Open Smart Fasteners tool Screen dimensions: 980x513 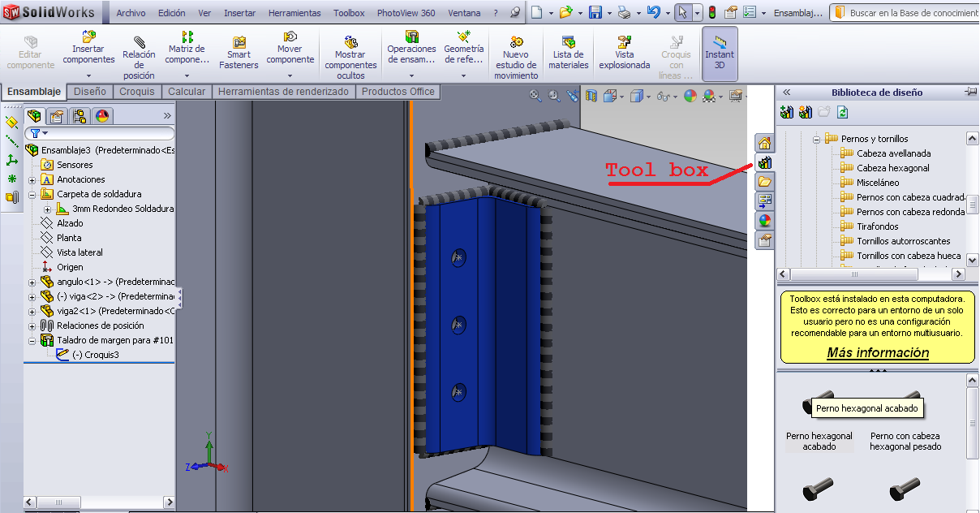pos(239,54)
